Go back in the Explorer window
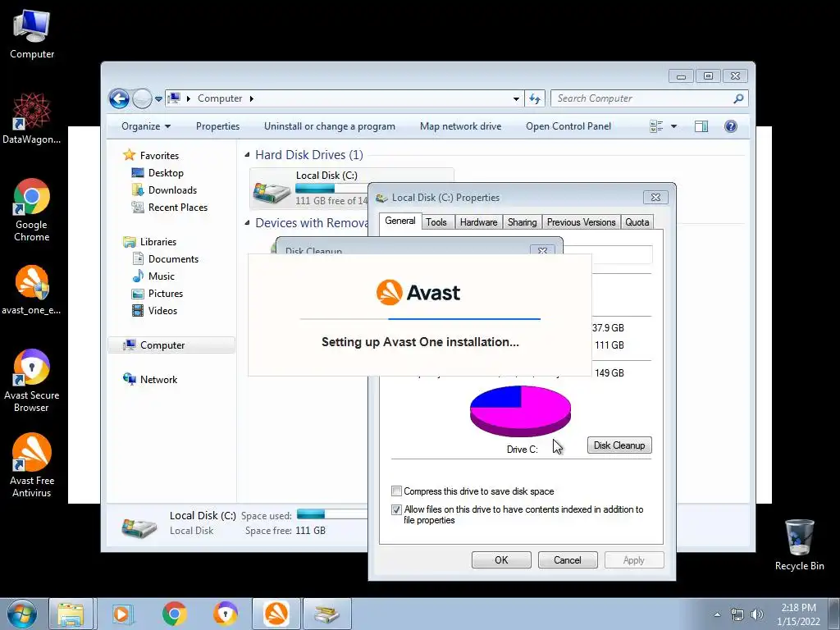The height and width of the screenshot is (630, 840). [119, 98]
